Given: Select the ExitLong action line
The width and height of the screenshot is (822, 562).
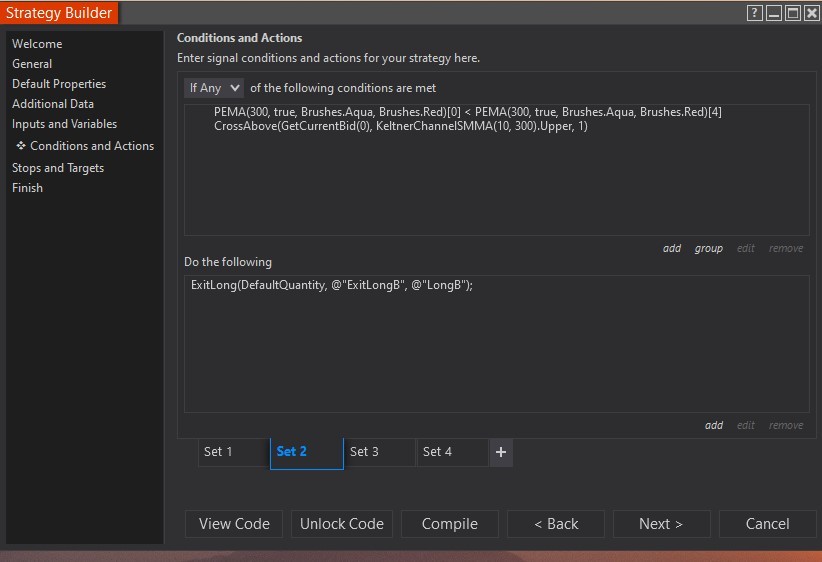Looking at the screenshot, I should [x=331, y=285].
